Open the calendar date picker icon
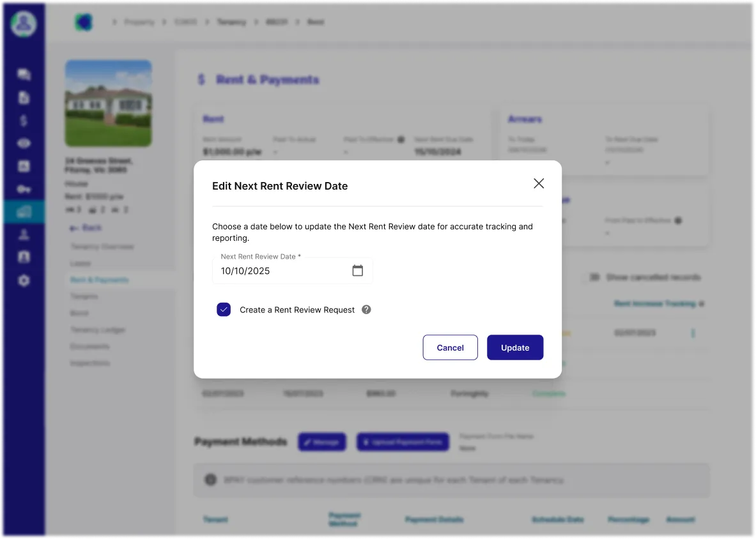This screenshot has height=539, width=756. click(x=357, y=271)
